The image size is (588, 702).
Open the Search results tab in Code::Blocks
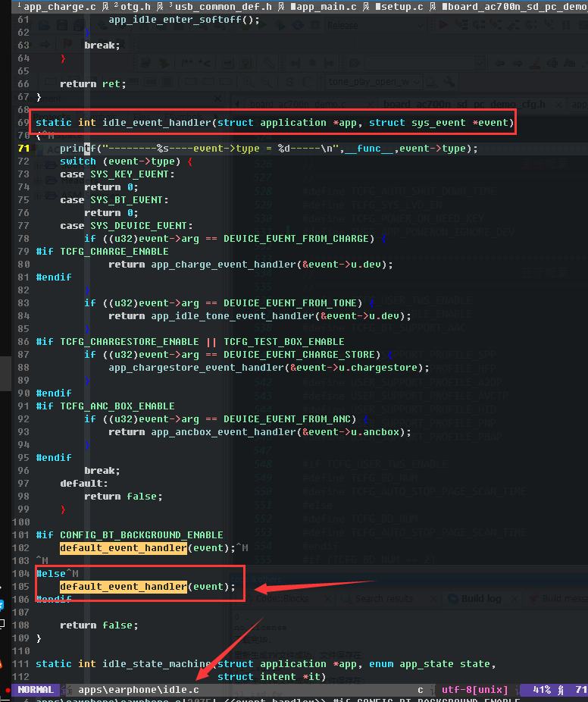pyautogui.click(x=383, y=599)
